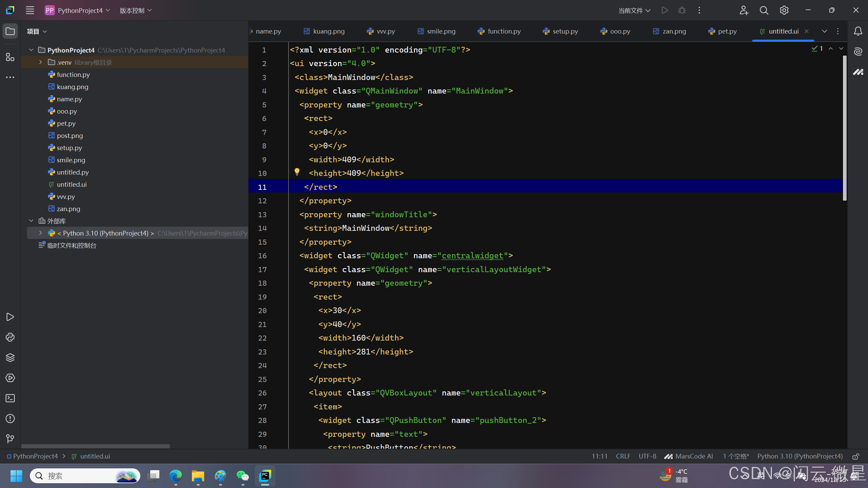Toggle read-only lock icon in status bar
This screenshot has height=488, width=868.
(x=856, y=456)
